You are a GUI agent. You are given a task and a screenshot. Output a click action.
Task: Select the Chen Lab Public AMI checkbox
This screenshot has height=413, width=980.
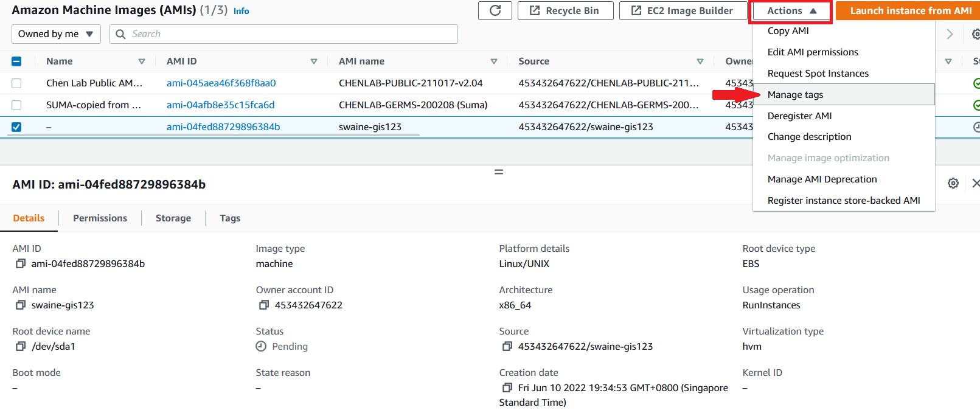click(x=16, y=83)
